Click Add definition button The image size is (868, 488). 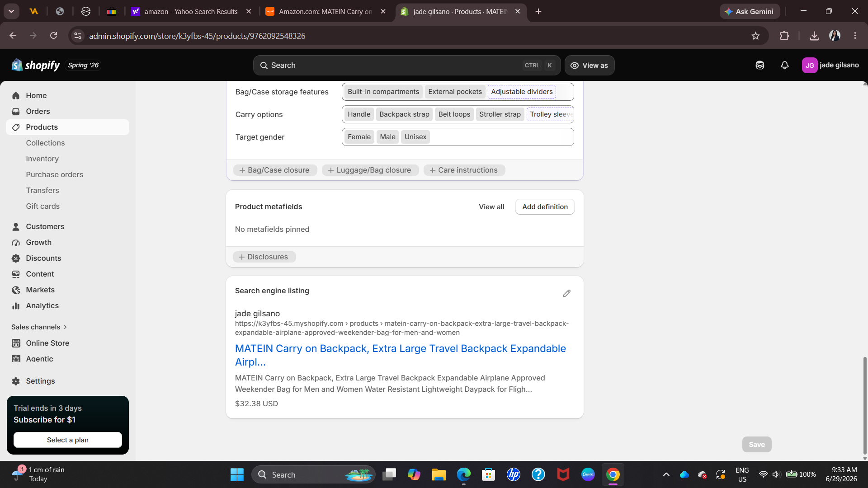tap(545, 207)
